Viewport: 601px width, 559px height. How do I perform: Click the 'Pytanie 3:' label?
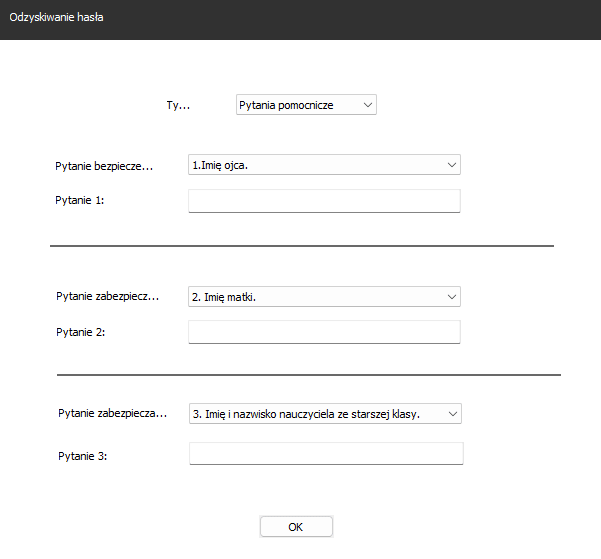click(82, 456)
